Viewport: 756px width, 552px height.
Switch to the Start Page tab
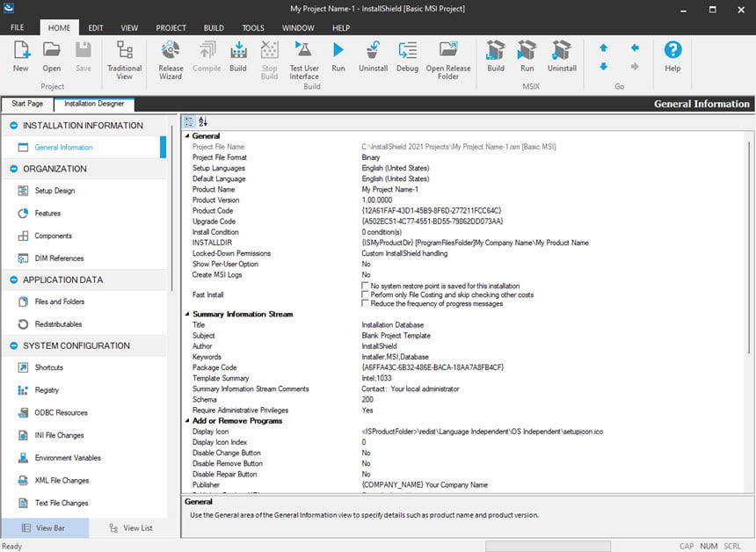coord(27,104)
